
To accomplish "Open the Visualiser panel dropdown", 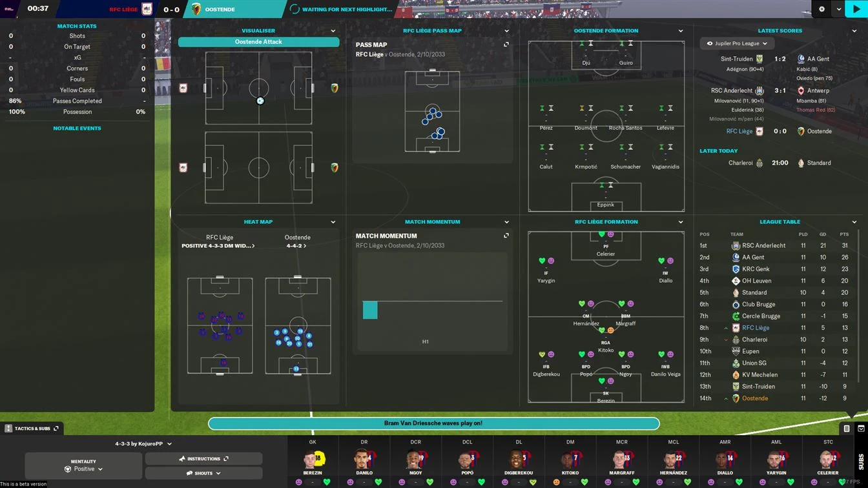I will 333,31.
